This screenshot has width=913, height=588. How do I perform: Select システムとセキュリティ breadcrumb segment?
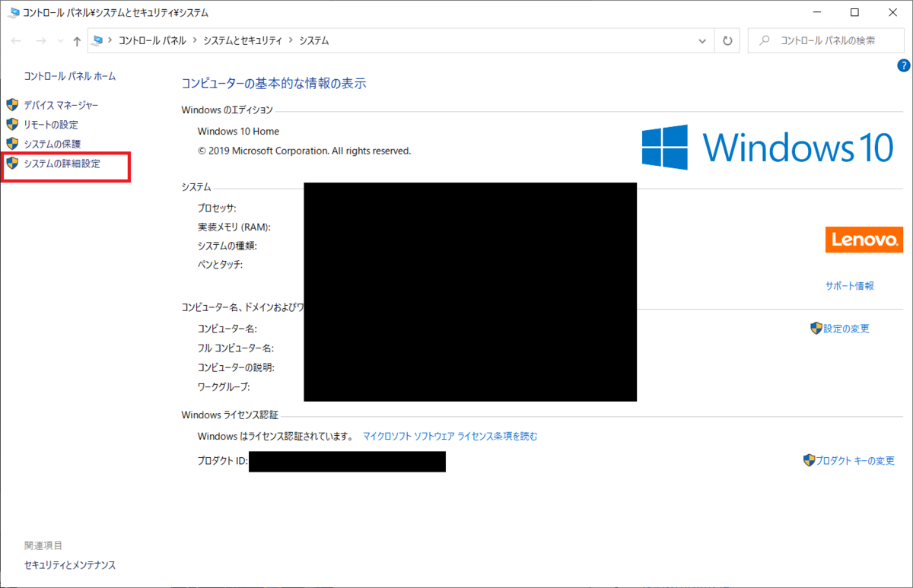(243, 40)
